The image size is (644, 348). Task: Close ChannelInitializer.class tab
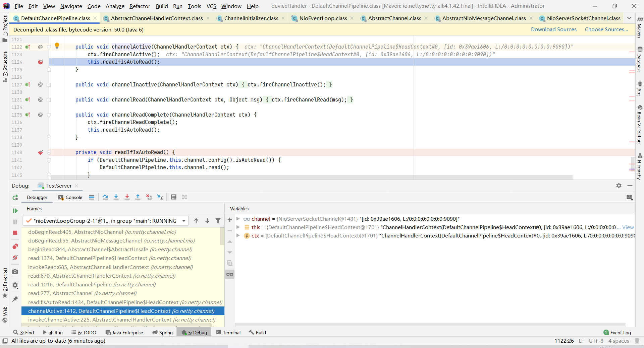[283, 18]
